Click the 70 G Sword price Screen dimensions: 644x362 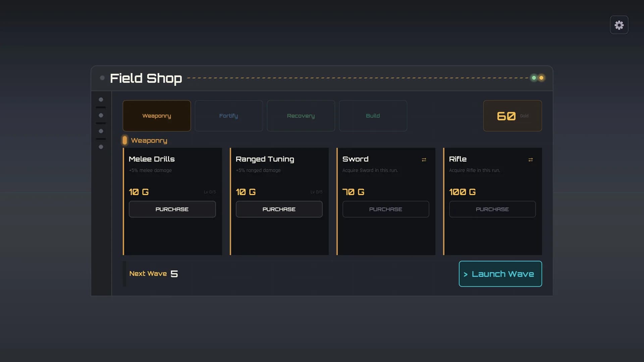point(354,192)
